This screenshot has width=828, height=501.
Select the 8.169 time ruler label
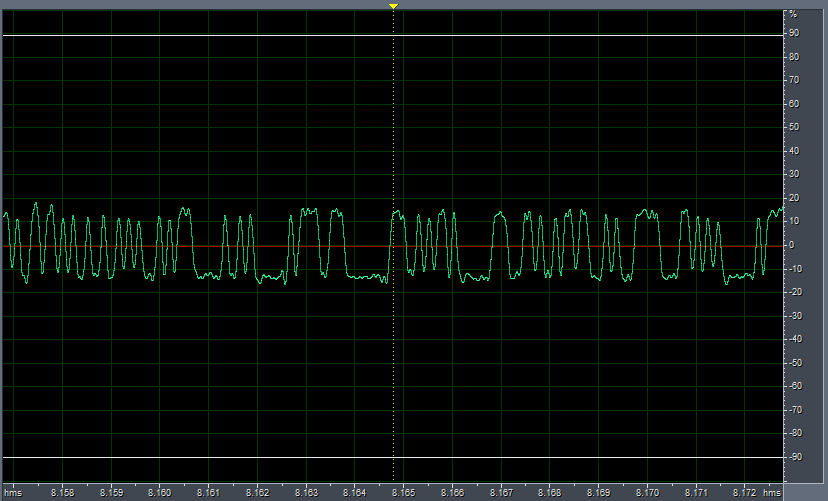[599, 493]
